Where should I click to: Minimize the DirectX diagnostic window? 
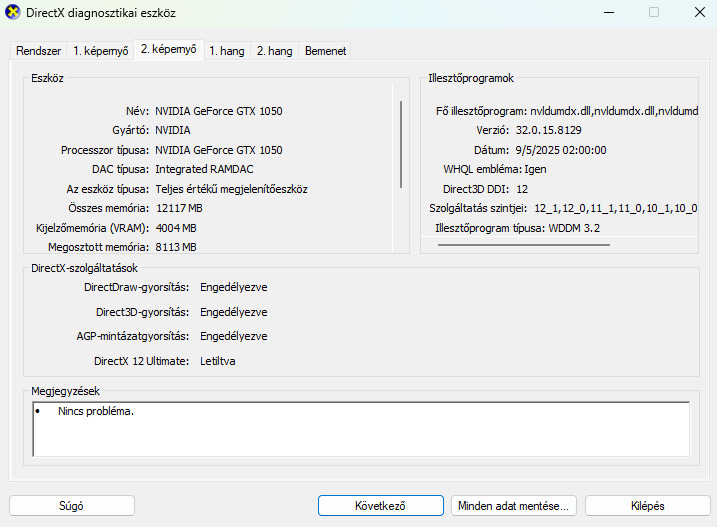tap(609, 12)
